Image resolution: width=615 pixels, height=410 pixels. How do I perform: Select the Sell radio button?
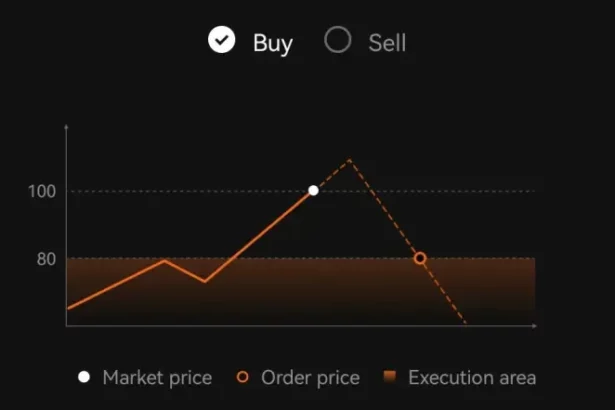[338, 40]
